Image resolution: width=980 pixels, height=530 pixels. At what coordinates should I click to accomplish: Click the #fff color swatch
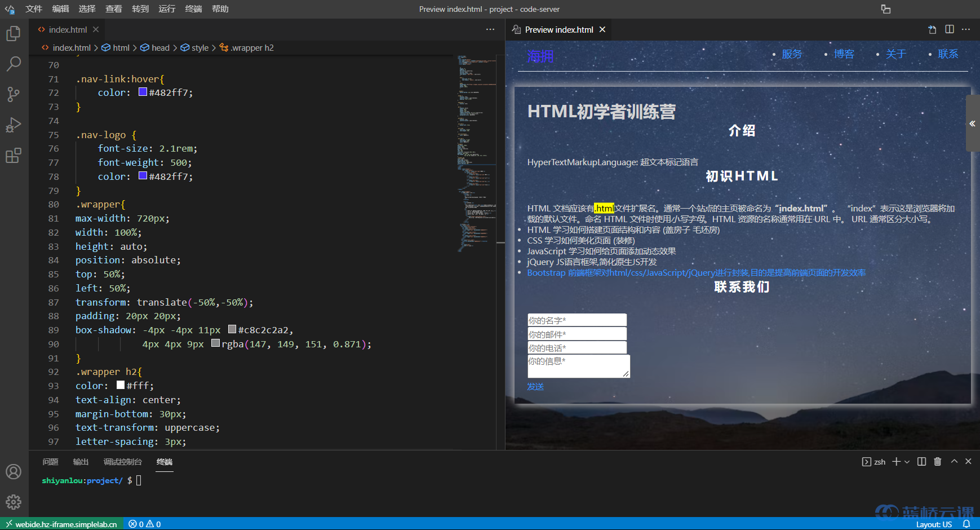121,386
